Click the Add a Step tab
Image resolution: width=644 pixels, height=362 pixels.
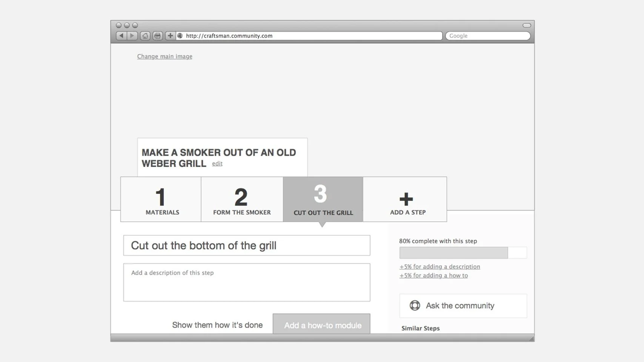coord(405,199)
